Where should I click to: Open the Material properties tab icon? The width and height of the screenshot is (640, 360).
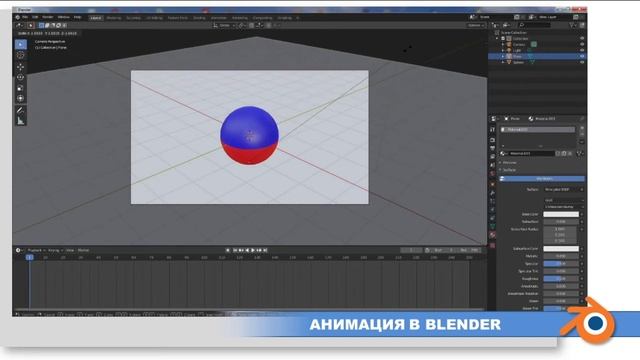493,235
